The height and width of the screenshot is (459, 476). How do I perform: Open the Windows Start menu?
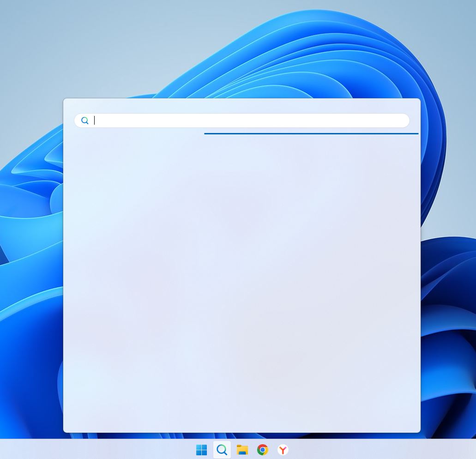point(201,450)
